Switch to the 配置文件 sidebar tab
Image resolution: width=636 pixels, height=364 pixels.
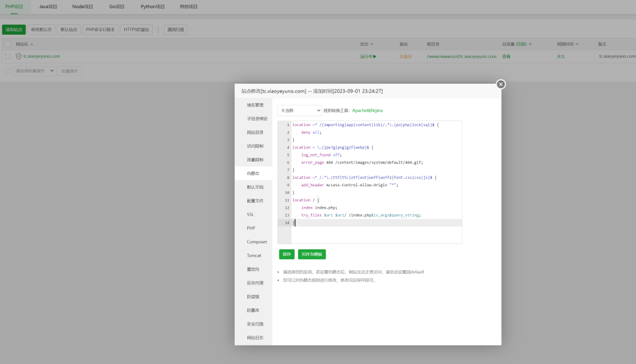255,201
